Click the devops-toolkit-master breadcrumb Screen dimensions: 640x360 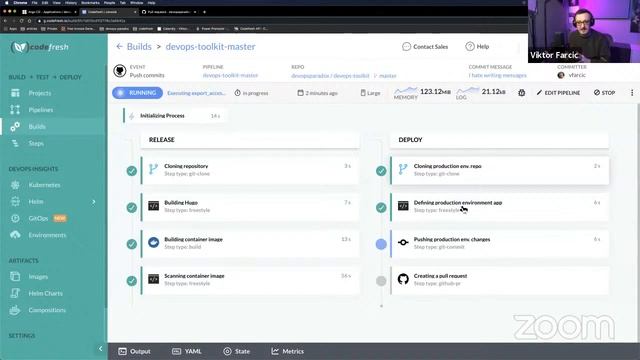click(x=211, y=47)
